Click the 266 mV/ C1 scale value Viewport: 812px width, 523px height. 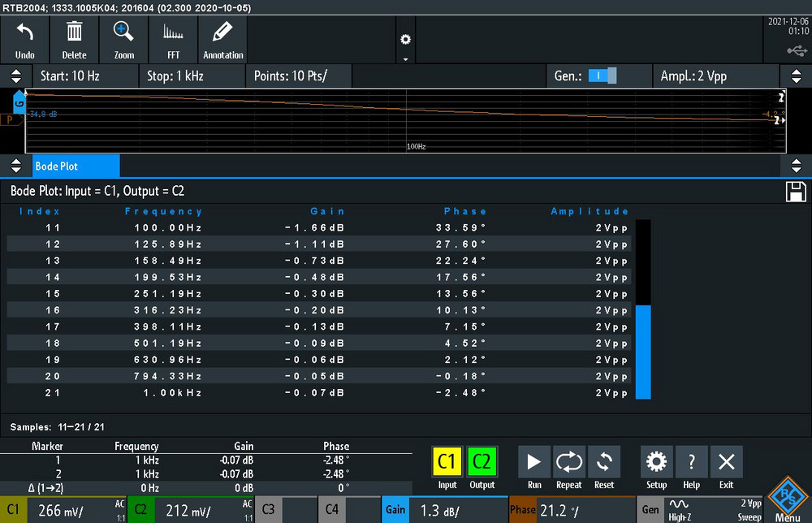pos(61,511)
